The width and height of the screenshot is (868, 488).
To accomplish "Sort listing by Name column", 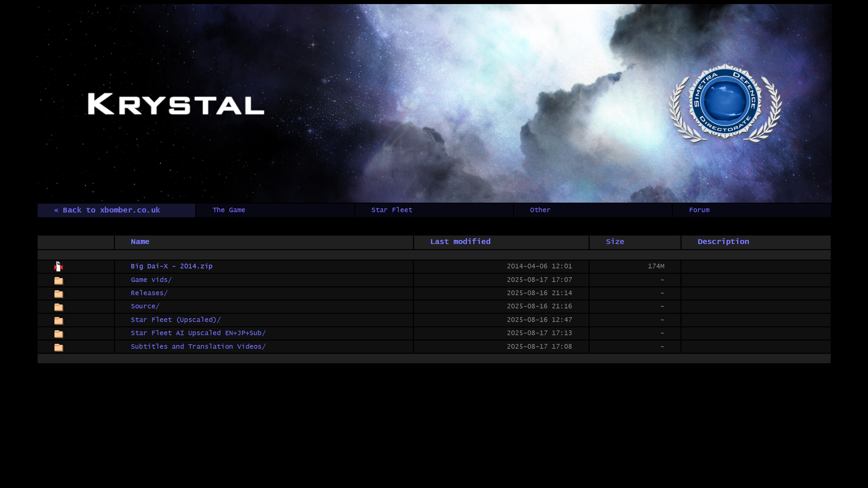I will [x=140, y=242].
